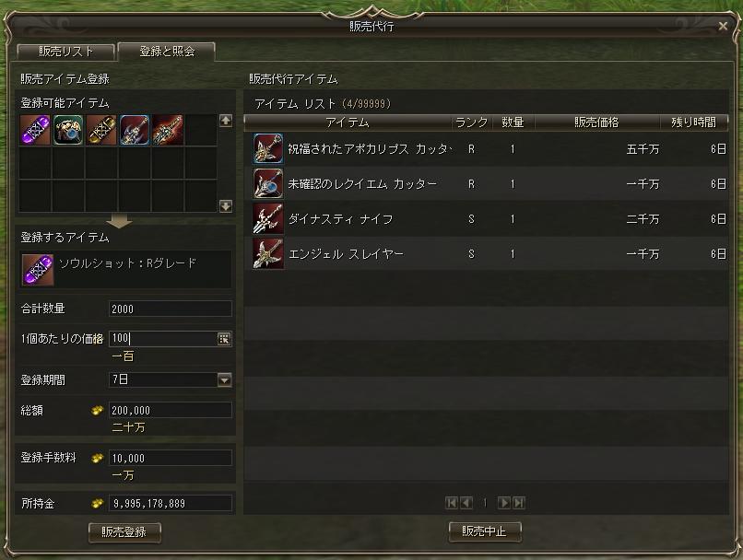This screenshot has width=743, height=560.
Task: Click the 合計数量 quantity input field
Action: pos(171,309)
